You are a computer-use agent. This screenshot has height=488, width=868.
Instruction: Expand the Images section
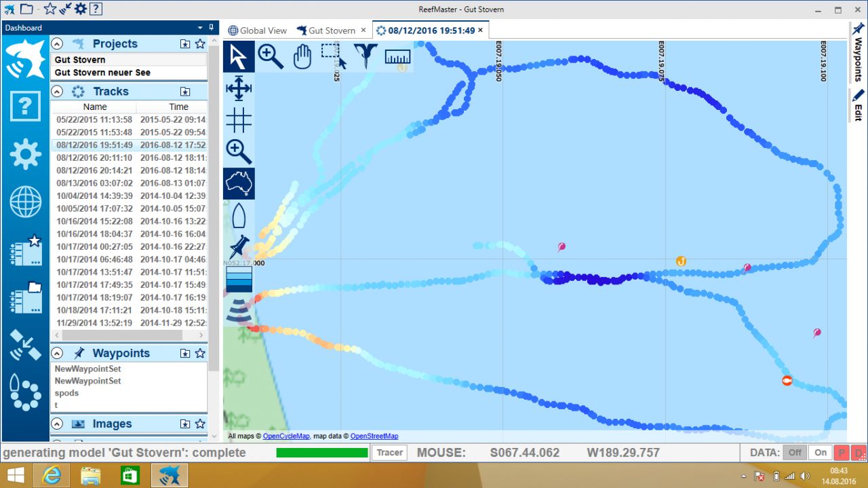[x=58, y=424]
